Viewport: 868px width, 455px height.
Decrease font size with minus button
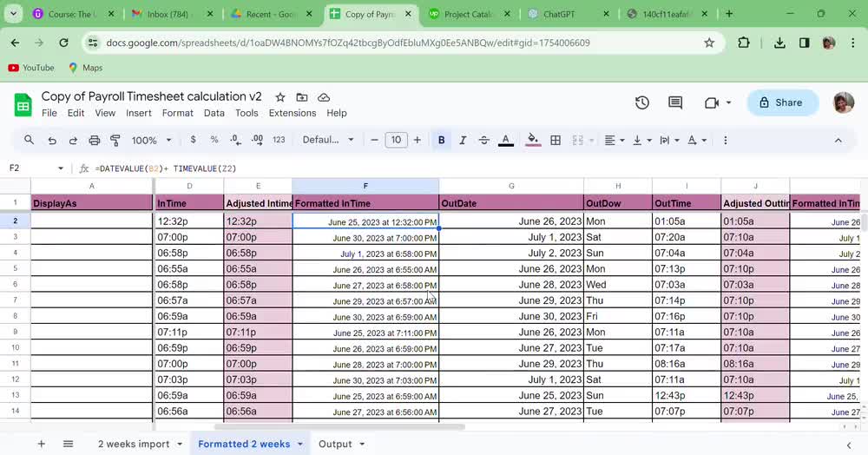coord(374,140)
